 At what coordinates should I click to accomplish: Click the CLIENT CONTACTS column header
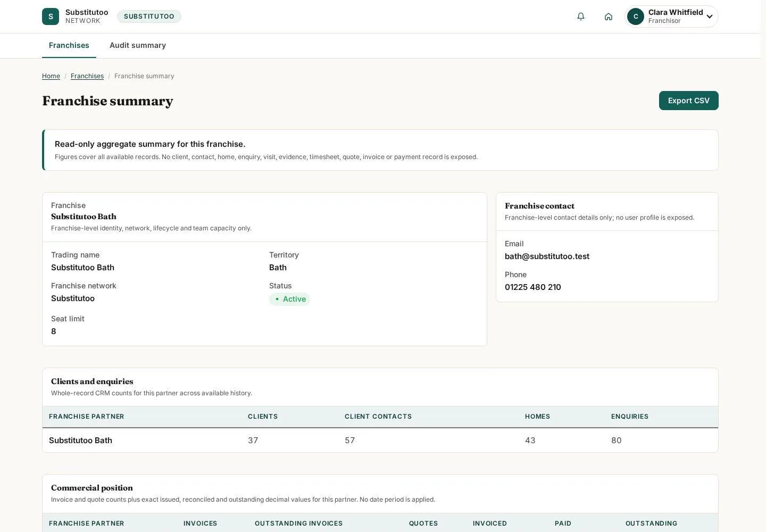pyautogui.click(x=378, y=417)
